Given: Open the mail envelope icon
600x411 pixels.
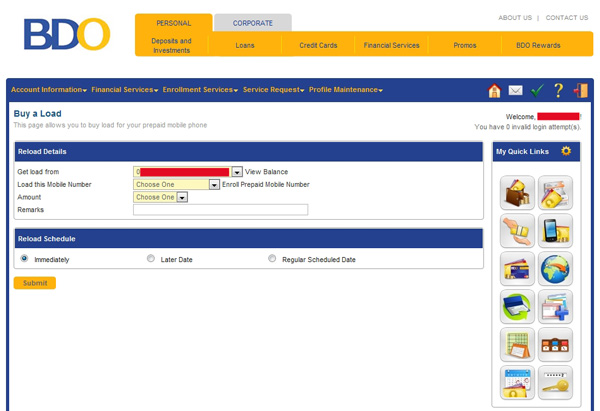Looking at the screenshot, I should click(x=515, y=91).
